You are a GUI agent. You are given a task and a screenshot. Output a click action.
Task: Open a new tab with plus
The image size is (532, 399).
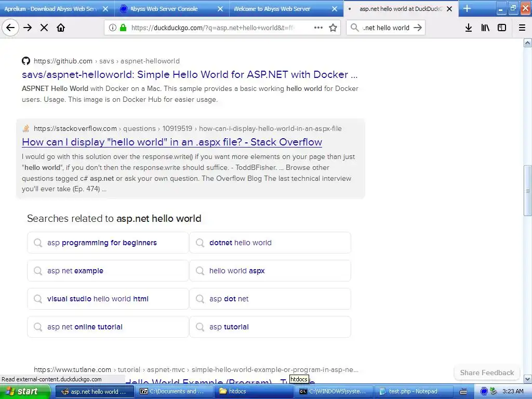tap(467, 8)
